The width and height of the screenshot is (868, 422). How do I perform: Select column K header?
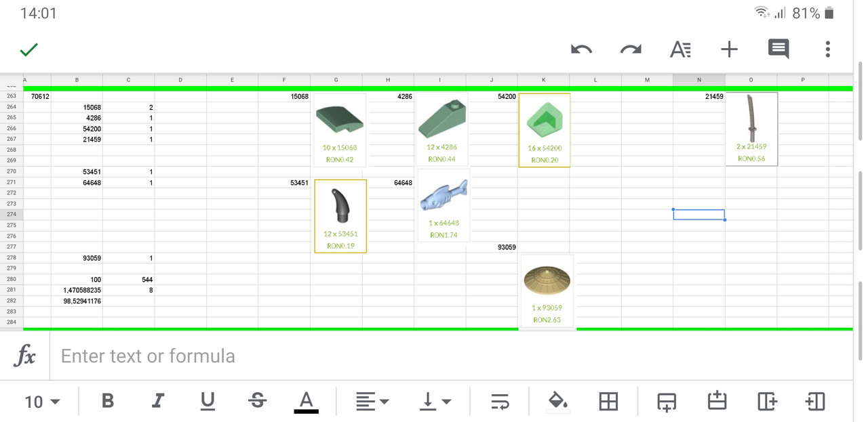pyautogui.click(x=543, y=80)
